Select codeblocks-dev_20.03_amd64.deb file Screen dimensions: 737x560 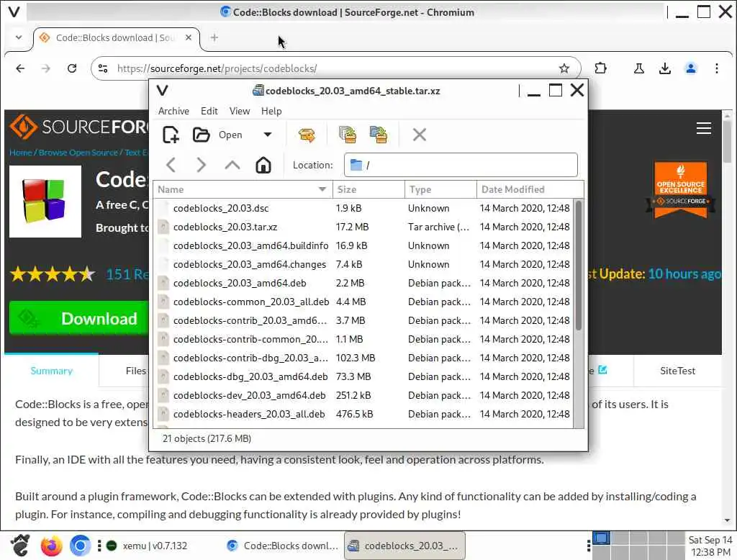pos(363,395)
